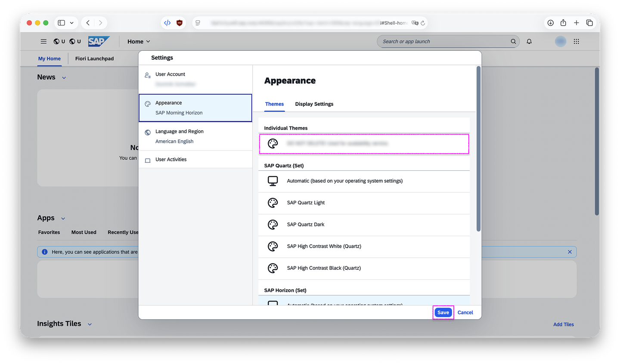Click Safari share icon

click(563, 23)
